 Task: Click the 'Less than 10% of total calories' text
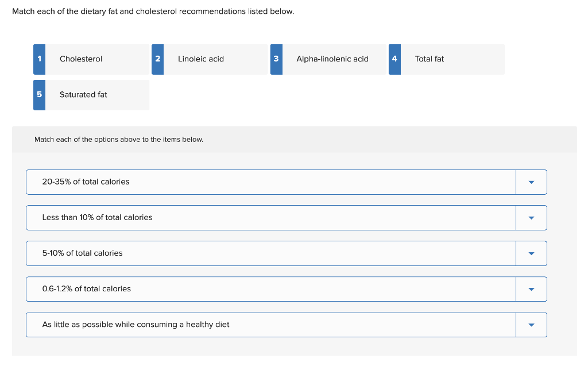(98, 217)
